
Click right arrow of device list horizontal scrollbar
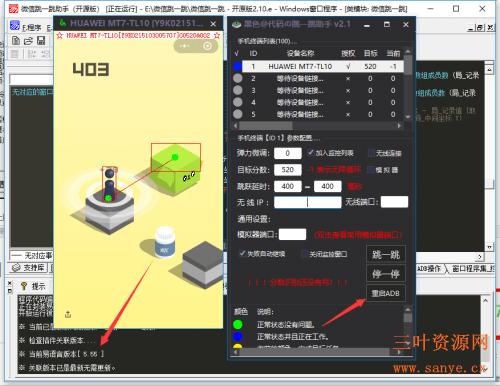click(x=399, y=126)
